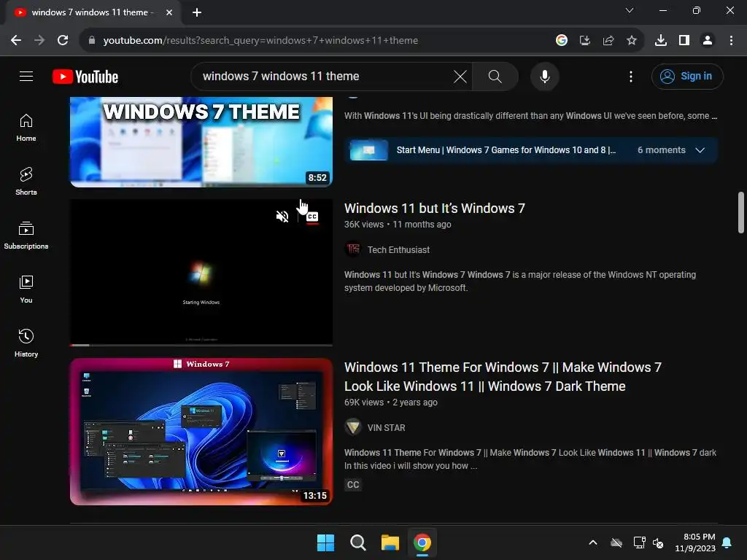Bookmark this tab with the star
Screen dimensions: 747x560
pos(632,41)
